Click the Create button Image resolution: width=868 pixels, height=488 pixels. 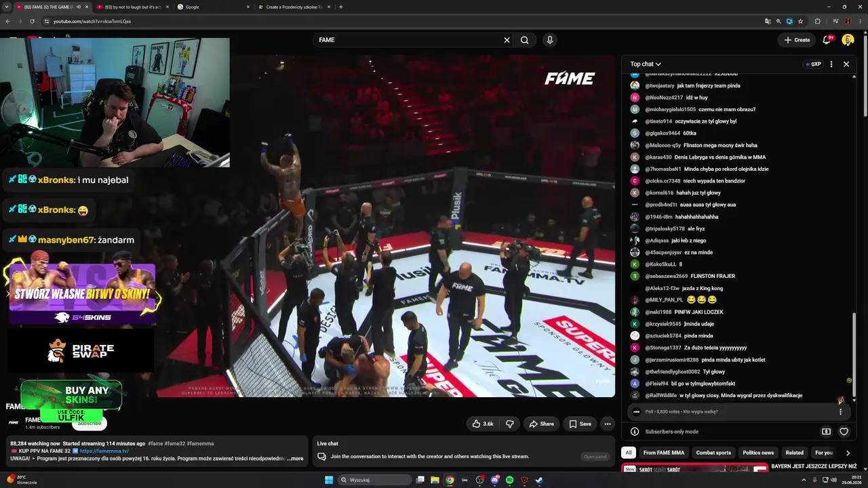point(797,40)
